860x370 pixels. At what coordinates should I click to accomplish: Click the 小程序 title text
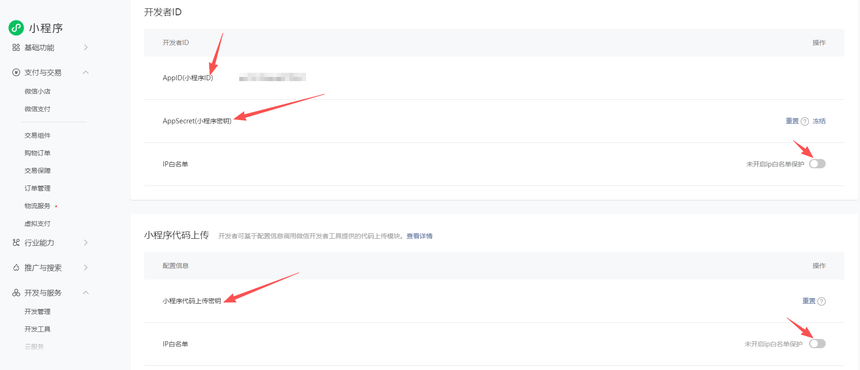tap(46, 29)
